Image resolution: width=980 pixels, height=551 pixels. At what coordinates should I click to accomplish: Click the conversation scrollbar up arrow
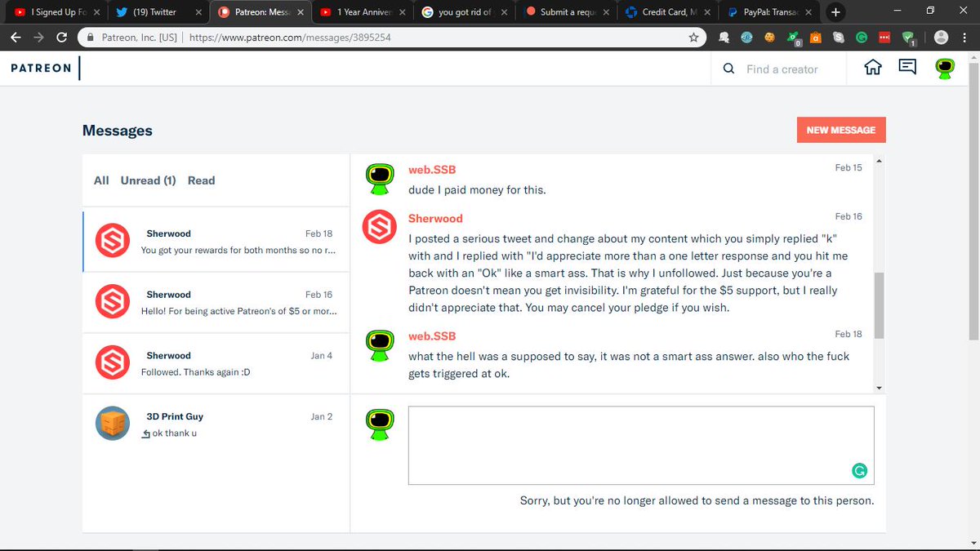tap(879, 161)
